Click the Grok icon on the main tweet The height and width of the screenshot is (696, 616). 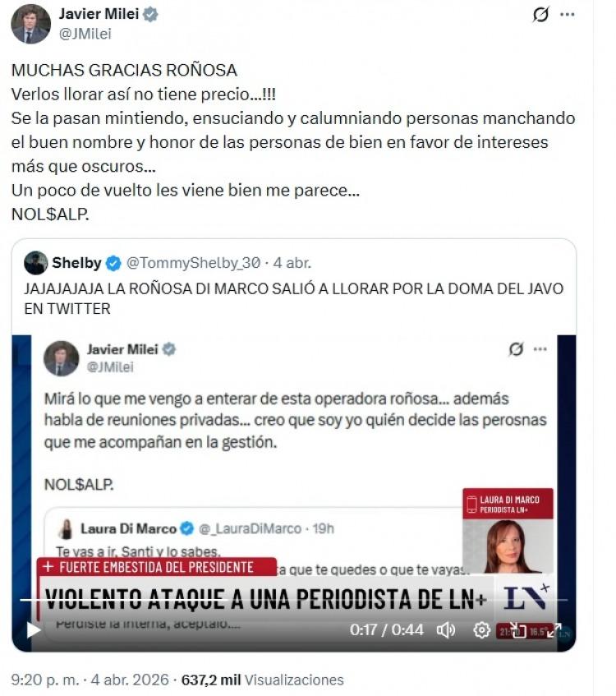coord(540,15)
